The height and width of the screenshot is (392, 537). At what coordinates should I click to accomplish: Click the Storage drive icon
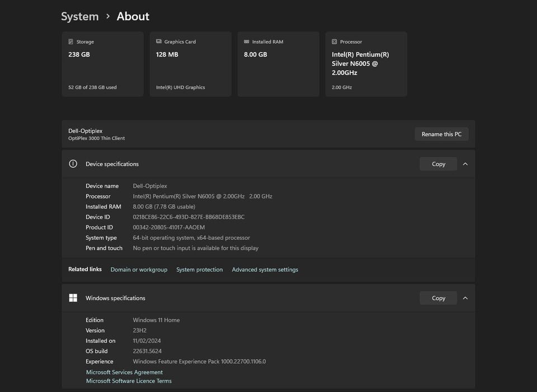(x=70, y=42)
